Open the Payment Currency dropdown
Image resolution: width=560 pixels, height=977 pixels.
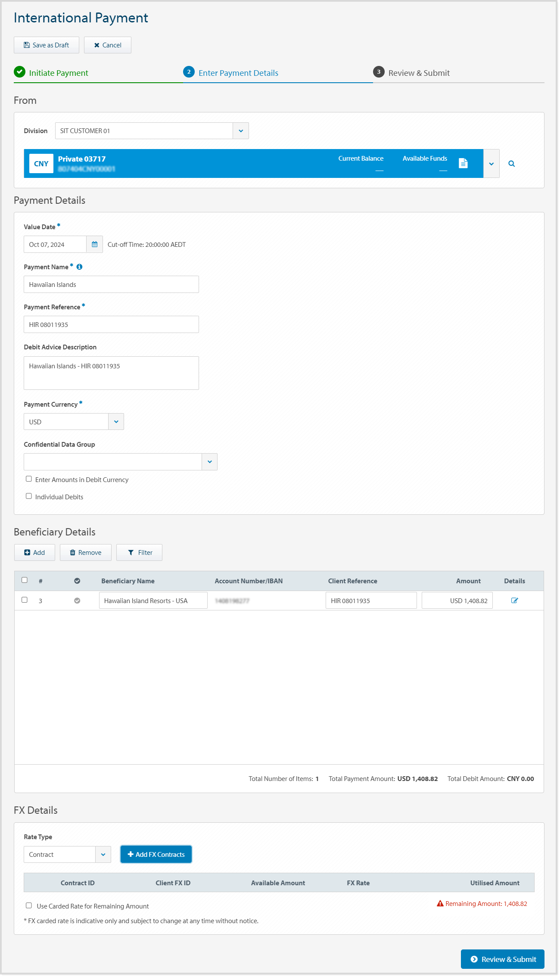pos(116,422)
